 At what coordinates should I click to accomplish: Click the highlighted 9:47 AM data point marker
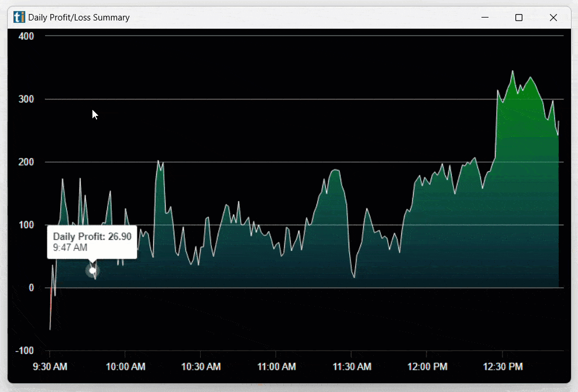92,270
